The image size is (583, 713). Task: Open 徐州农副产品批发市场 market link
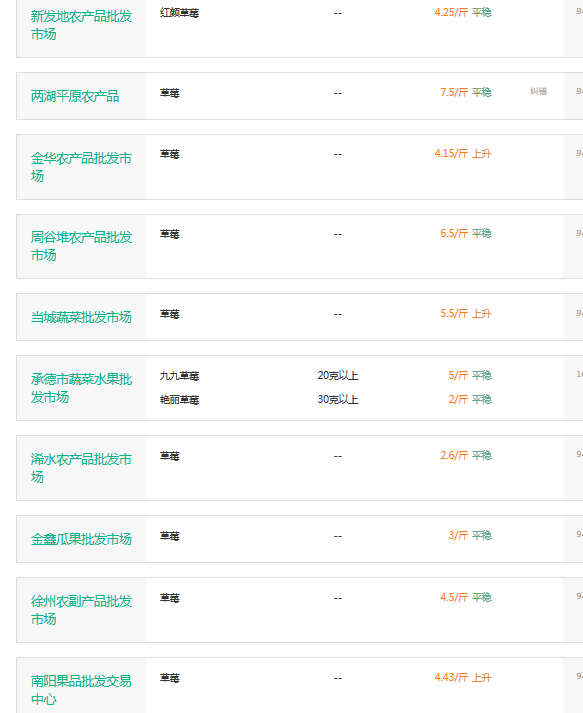(x=81, y=610)
